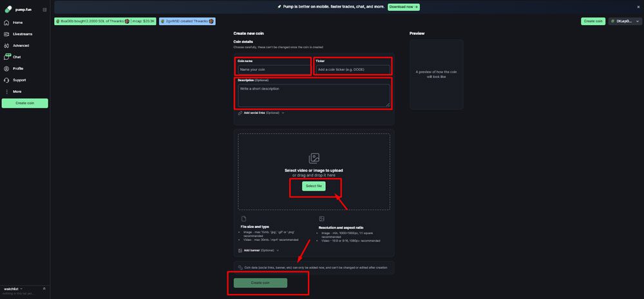Collapse the sidebar using the panel icon
This screenshot has height=299, width=644.
[44, 10]
